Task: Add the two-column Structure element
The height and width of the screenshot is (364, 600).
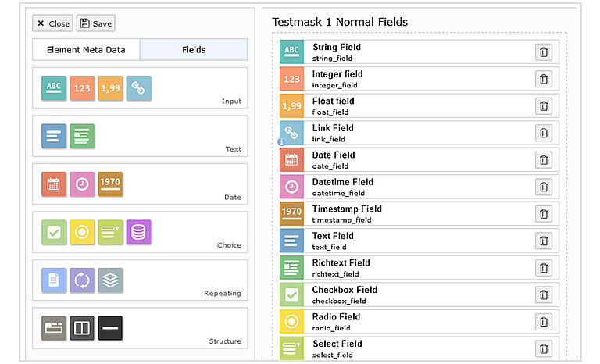Action: point(82,328)
